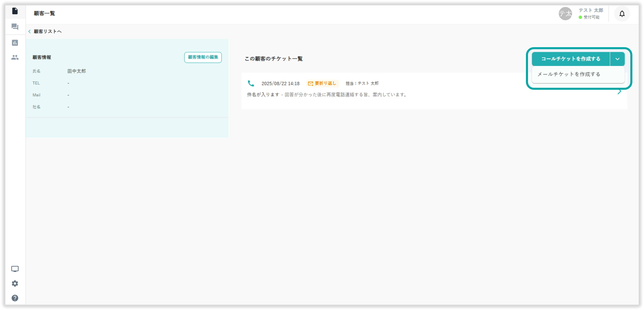
Task: Open the customers people icon in sidebar
Action: coord(15,57)
